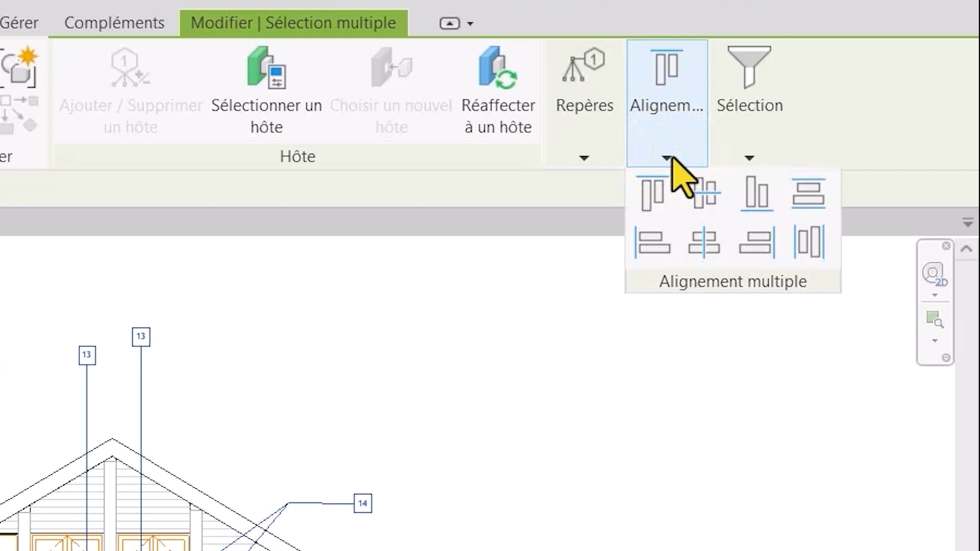Align selected elements to right edge

[x=756, y=242]
